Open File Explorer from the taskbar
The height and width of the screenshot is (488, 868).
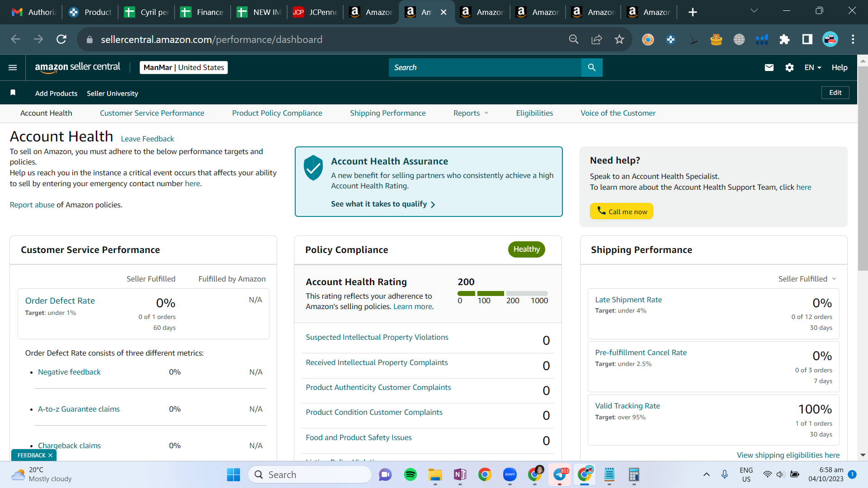pos(435,475)
